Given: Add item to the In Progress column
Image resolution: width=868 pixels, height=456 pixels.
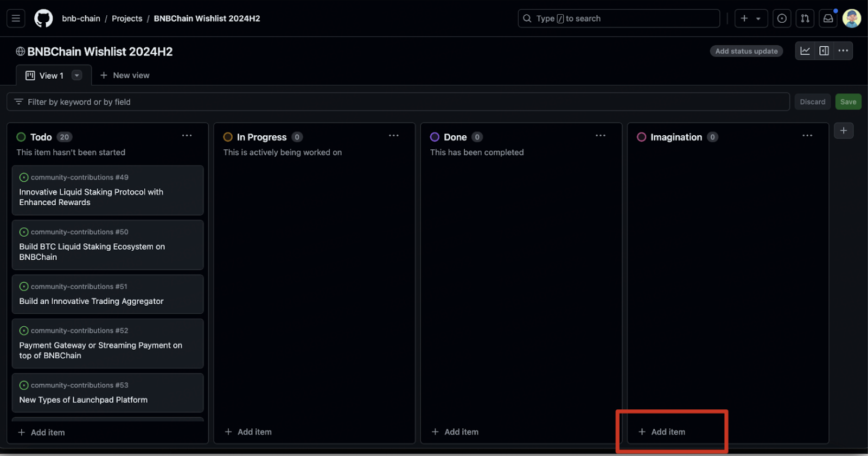Looking at the screenshot, I should coord(248,432).
